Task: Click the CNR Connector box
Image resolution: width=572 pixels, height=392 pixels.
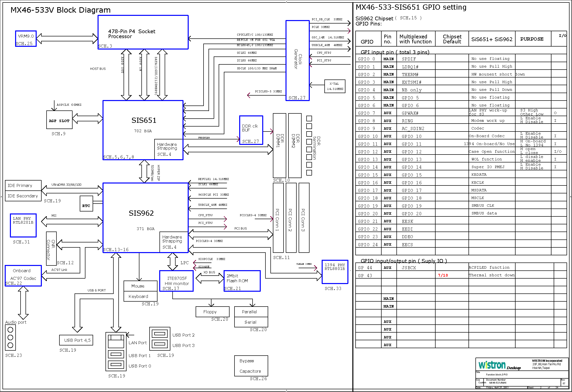Action: (52, 249)
